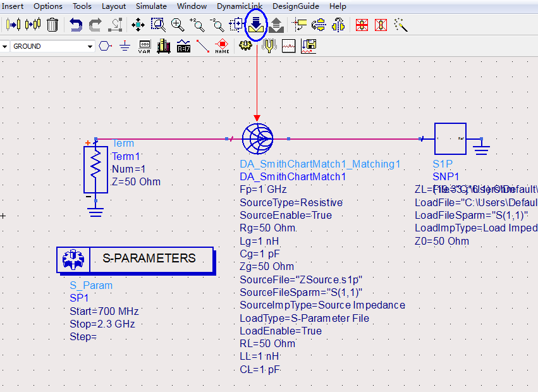538x392 pixels.
Task: Open the tuning fork Tune tool
Action: [269, 46]
